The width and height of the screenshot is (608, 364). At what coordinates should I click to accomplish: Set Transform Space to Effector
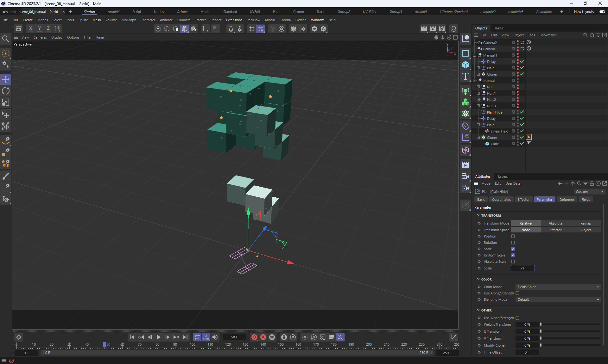(555, 230)
